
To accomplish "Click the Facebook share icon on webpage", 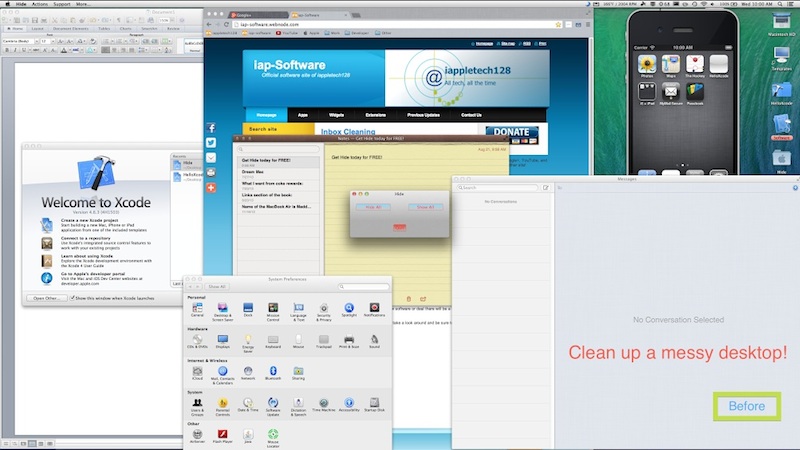I will [x=211, y=128].
